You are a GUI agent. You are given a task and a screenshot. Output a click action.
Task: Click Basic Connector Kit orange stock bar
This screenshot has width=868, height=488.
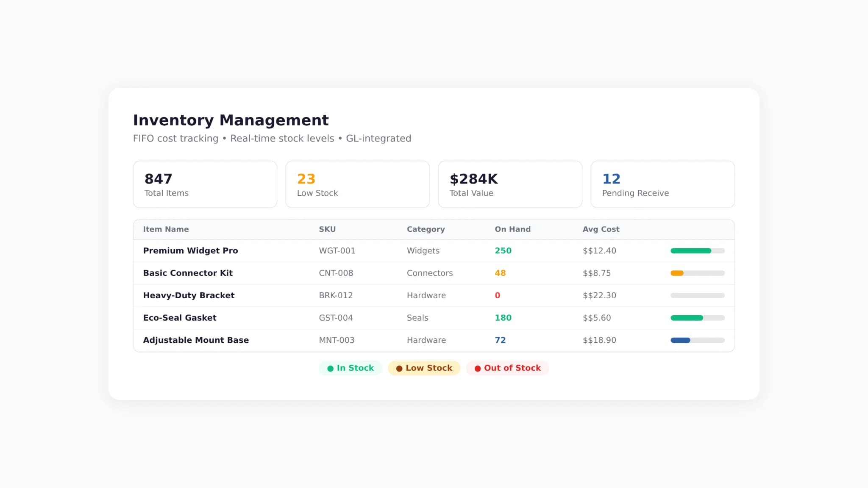pos(697,273)
